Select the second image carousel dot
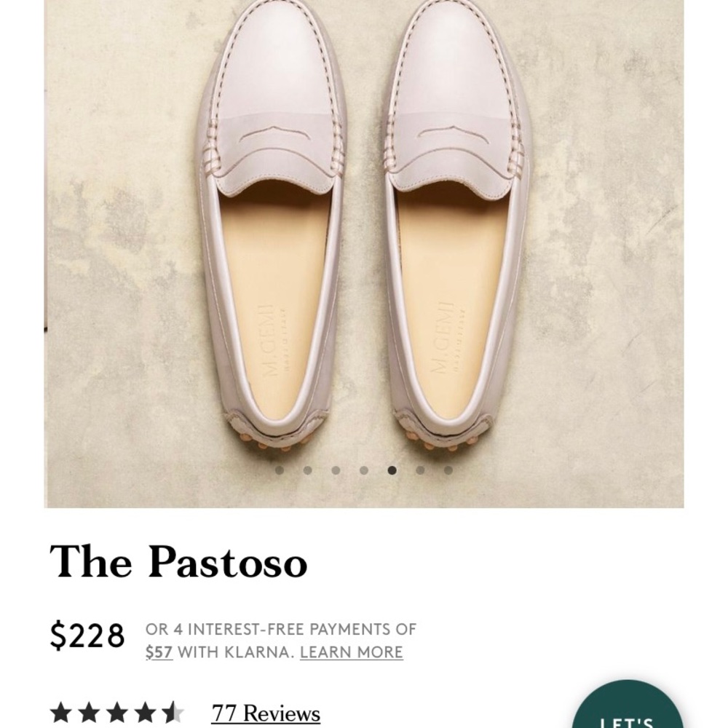This screenshot has height=728, width=728. coord(308,470)
